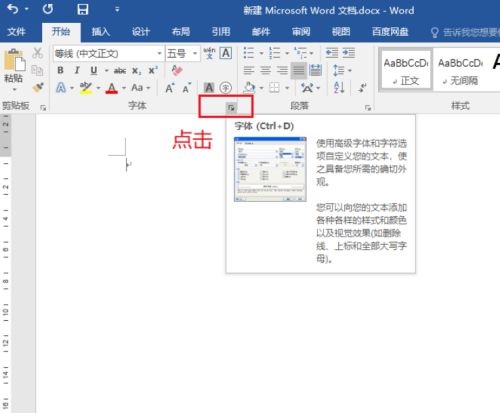Click the Cut scissors icon

[38, 53]
